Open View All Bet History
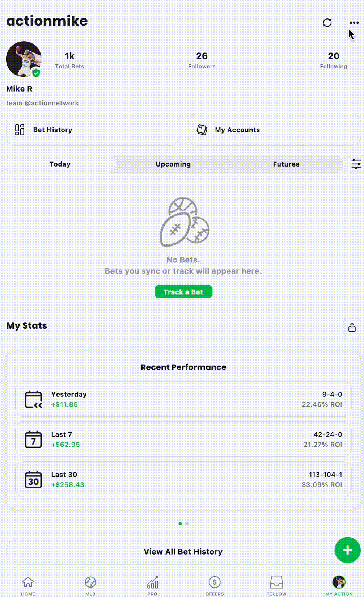This screenshot has width=364, height=598. click(183, 551)
